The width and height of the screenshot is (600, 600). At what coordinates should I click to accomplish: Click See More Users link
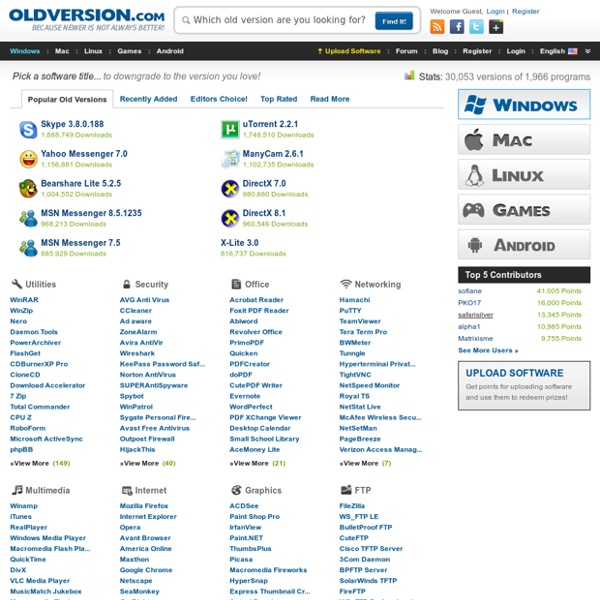[488, 351]
